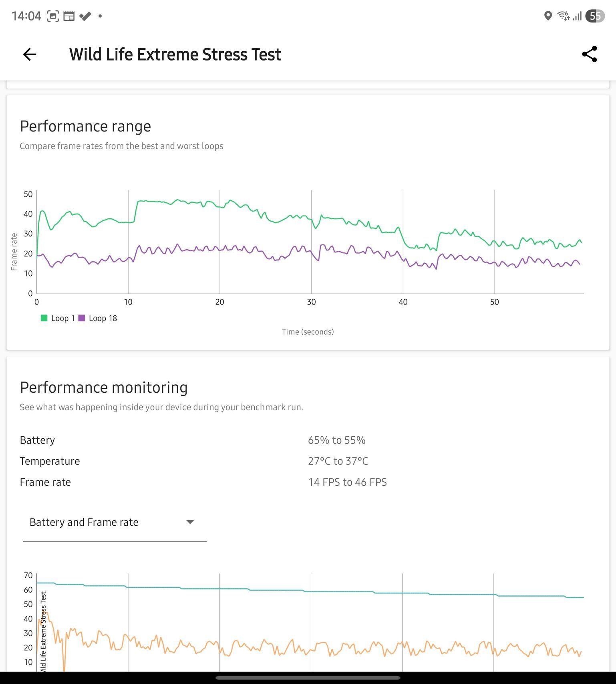Screen dimensions: 616x684
Task: Tap the Wi-Fi signal icon
Action: 564,16
